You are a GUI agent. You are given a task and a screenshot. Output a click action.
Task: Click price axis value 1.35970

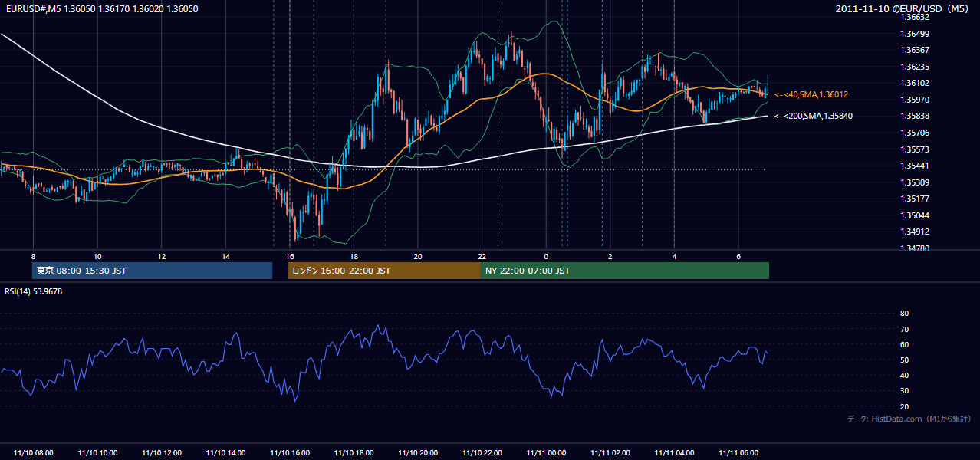coord(916,100)
